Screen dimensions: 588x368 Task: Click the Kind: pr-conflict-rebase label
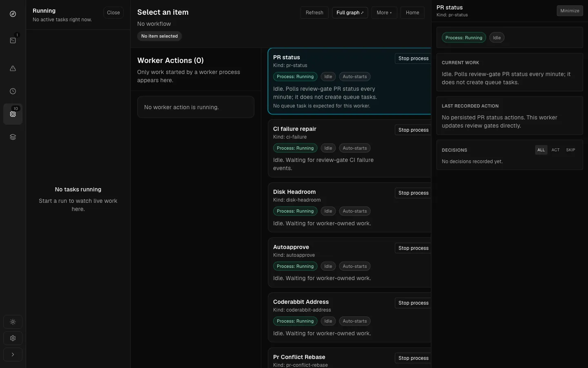301,365
